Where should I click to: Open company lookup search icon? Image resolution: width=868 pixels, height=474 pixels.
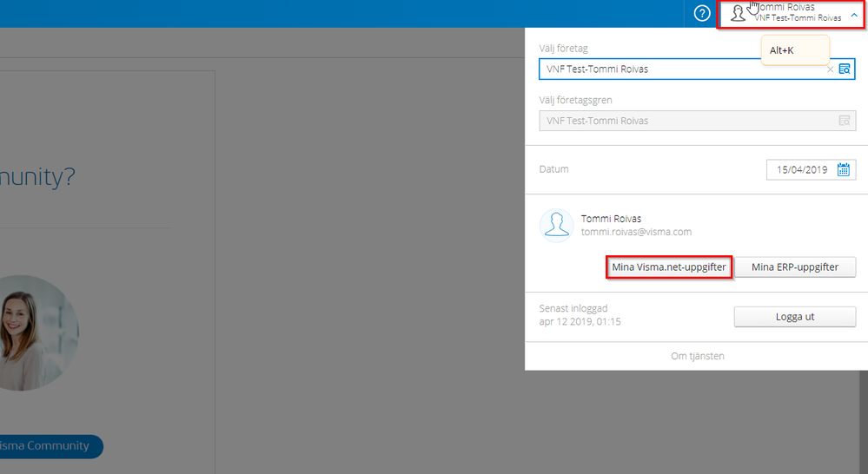845,69
